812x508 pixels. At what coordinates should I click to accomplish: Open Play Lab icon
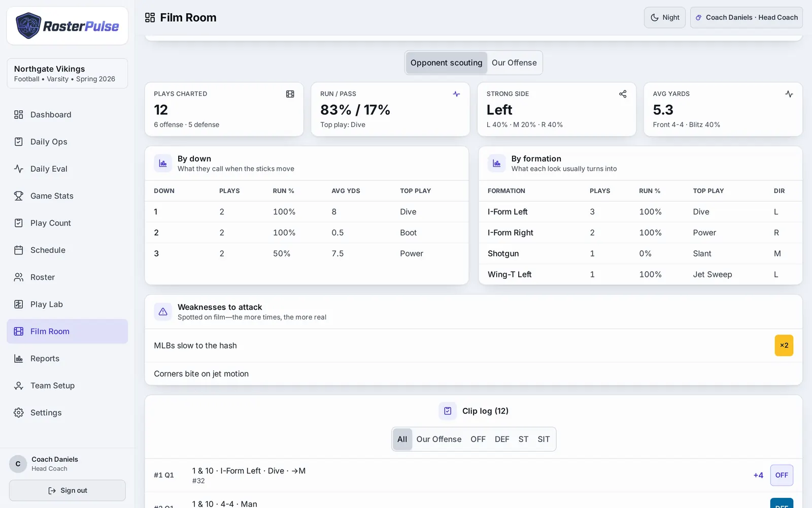19,304
